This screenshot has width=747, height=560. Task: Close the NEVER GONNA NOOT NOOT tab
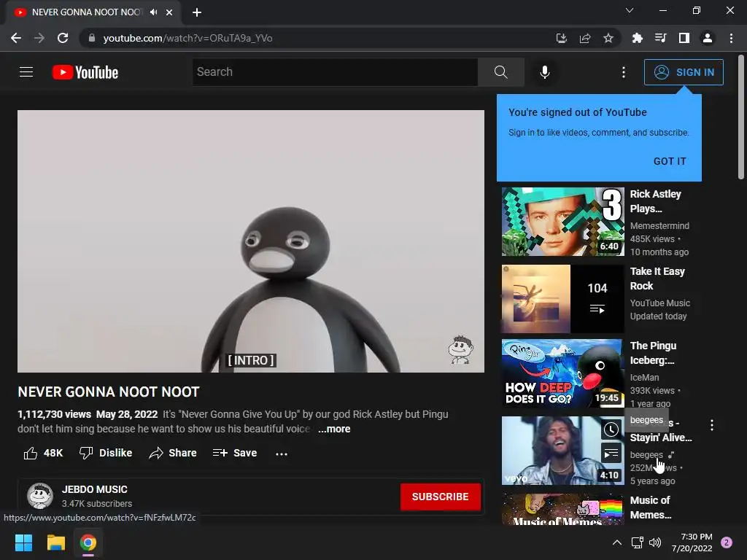[169, 12]
